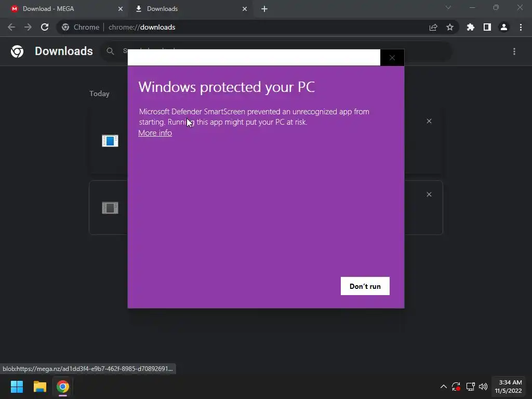Open the Chrome profile menu
Viewport: 532px width, 399px height.
pyautogui.click(x=504, y=27)
